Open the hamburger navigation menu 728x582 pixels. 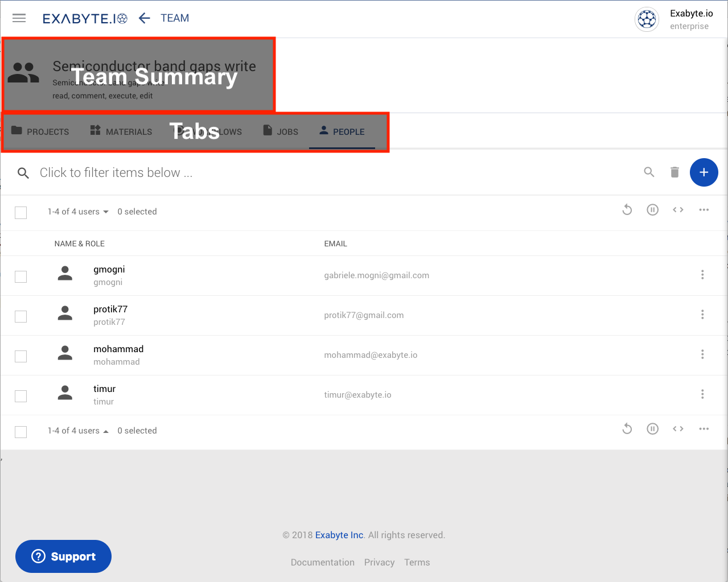tap(19, 18)
